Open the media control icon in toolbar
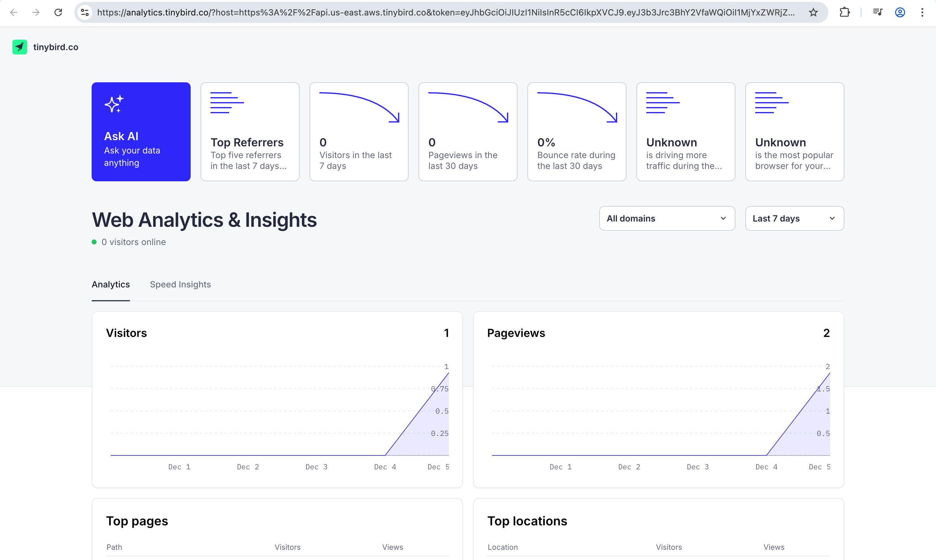Image resolution: width=936 pixels, height=560 pixels. [x=877, y=12]
